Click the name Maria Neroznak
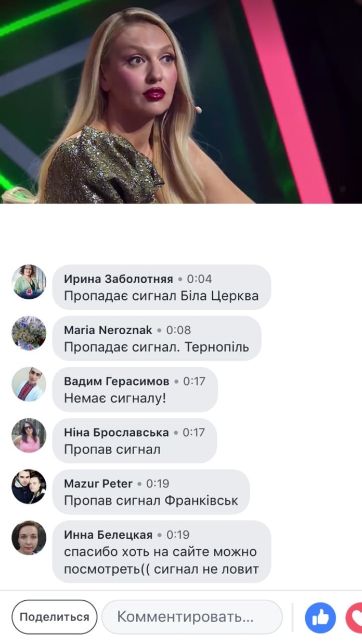Image resolution: width=362 pixels, height=644 pixels. coord(108,330)
